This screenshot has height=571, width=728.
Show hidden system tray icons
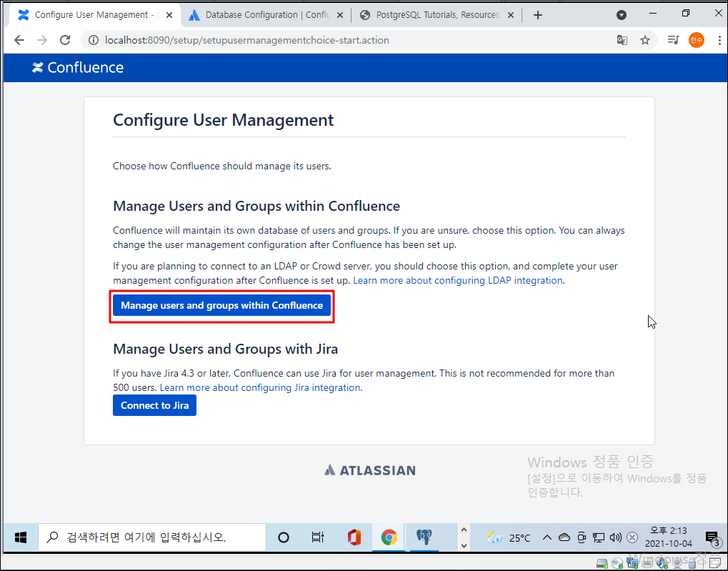[x=547, y=537]
